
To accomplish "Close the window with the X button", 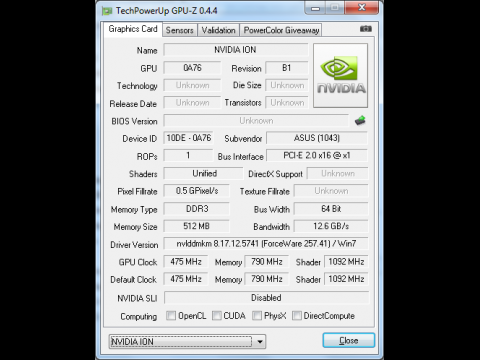I will coord(362,7).
